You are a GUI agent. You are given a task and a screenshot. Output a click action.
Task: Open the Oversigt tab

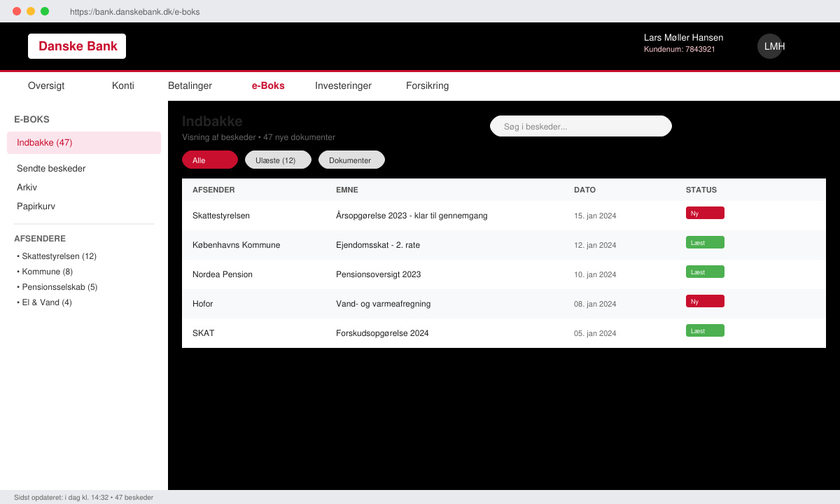click(46, 85)
